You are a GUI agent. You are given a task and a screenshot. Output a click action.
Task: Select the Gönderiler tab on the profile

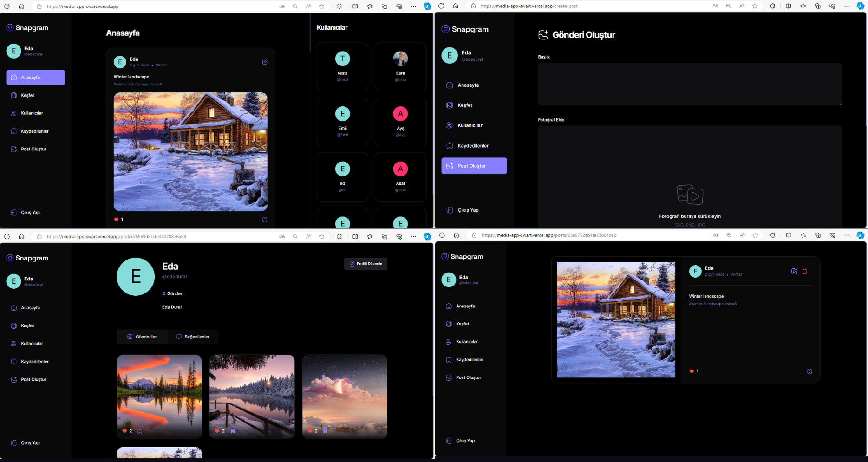pyautogui.click(x=142, y=337)
